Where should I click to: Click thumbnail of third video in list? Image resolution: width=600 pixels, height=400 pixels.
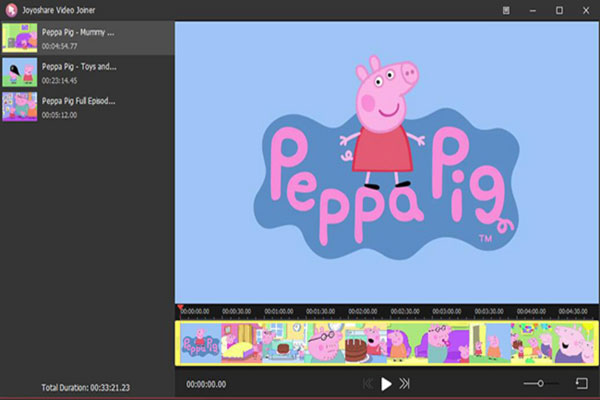pos(19,107)
